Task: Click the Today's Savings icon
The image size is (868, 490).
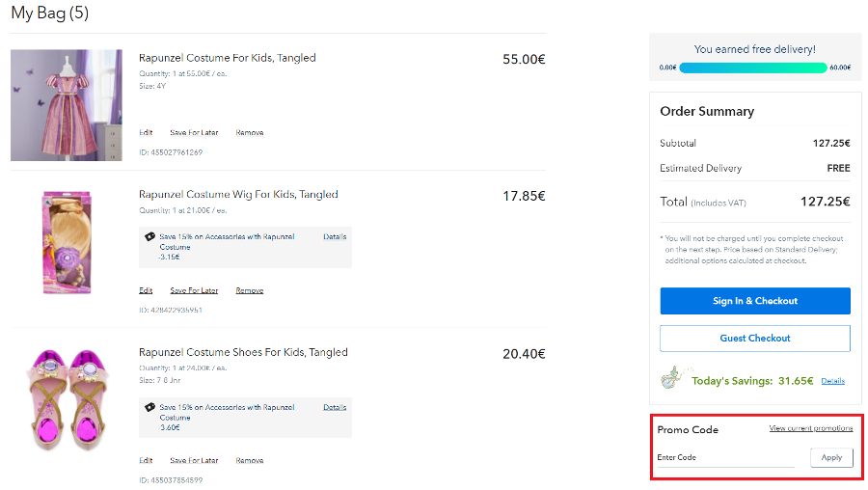Action: (x=674, y=377)
